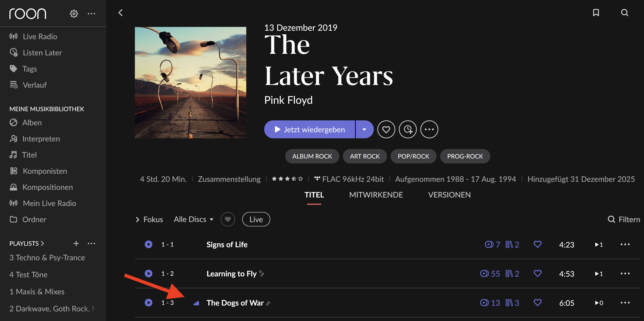Click The Later Years album cover
644x321 pixels.
tap(190, 82)
